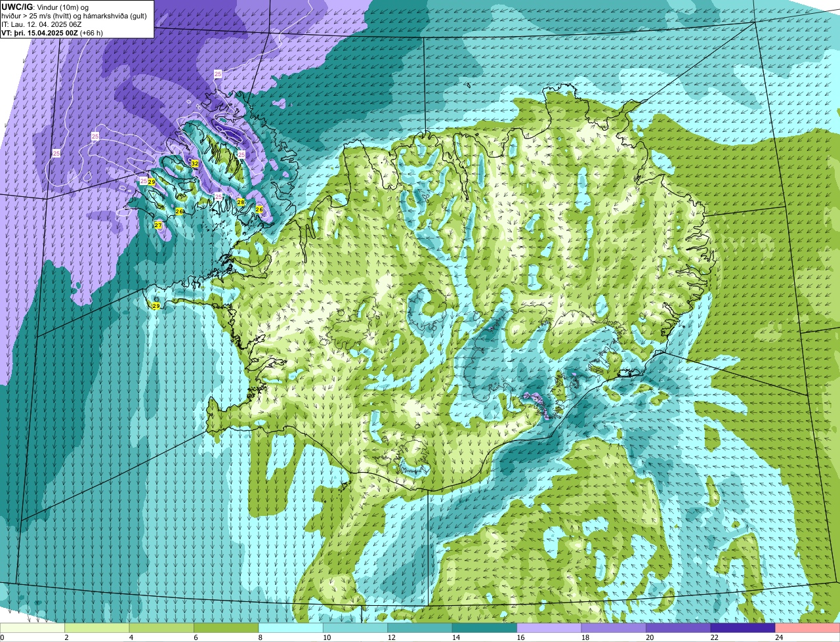
Task: Pick the 10–12 m/s aqua legend swatch
Action: 356,628
